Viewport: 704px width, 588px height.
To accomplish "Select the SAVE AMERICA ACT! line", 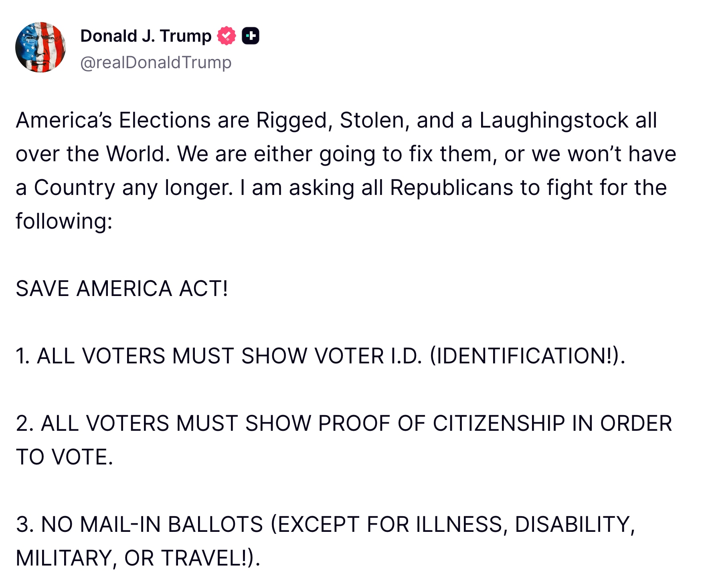I will [x=121, y=288].
